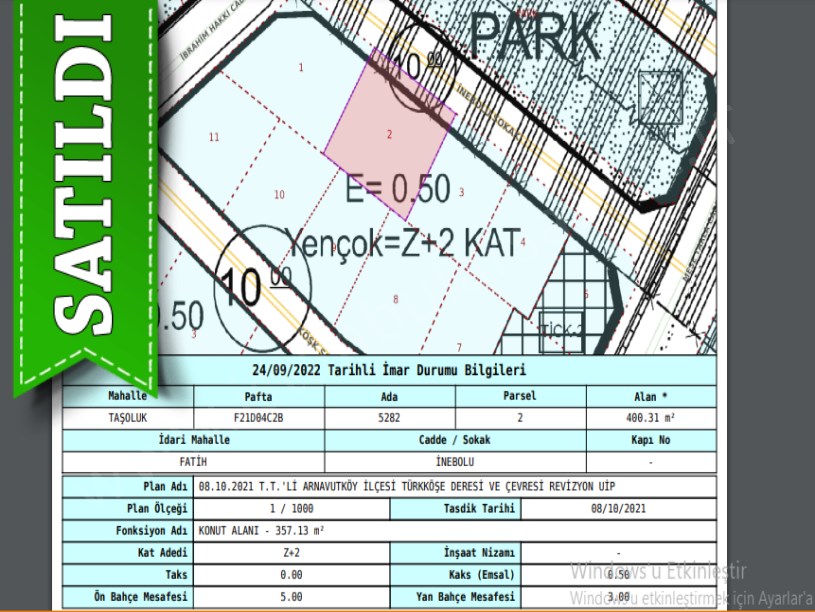The image size is (815, 612).
Task: Select parcel 11 on the map
Action: coord(214,137)
